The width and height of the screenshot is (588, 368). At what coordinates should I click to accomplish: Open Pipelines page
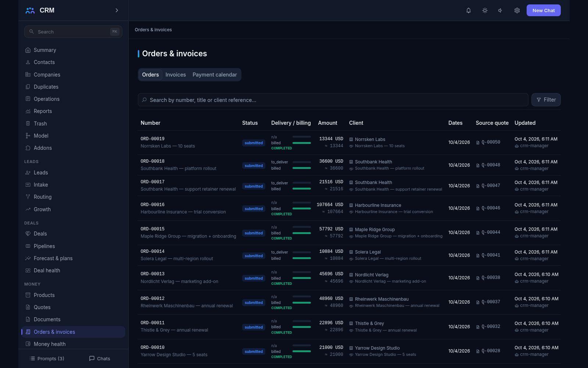tap(73, 246)
